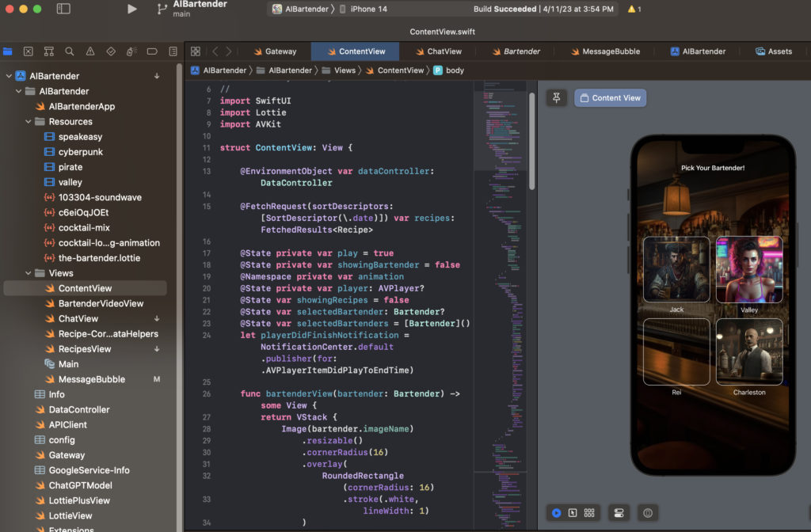The width and height of the screenshot is (811, 532).
Task: Choose the iPhone 14 run destination
Action: pyautogui.click(x=368, y=9)
